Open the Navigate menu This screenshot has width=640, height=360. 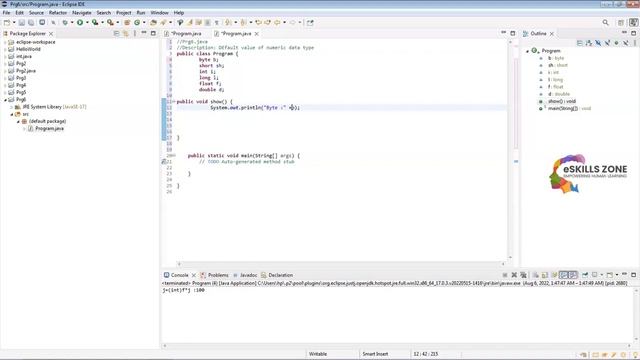point(82,13)
